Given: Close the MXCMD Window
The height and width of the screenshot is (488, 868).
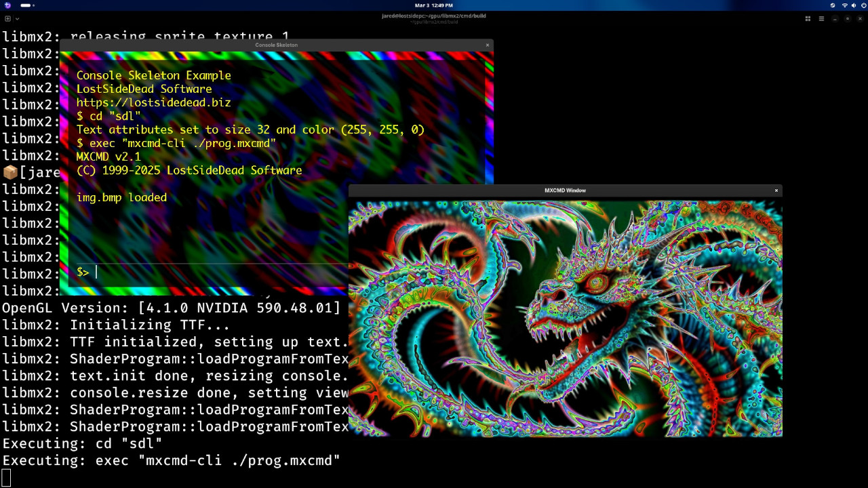Looking at the screenshot, I should click(x=776, y=190).
